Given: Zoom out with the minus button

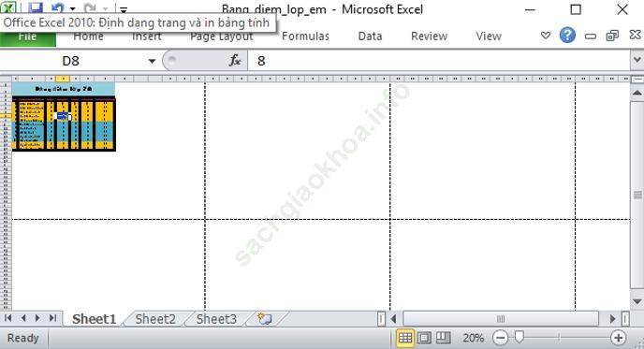Looking at the screenshot, I should [500, 338].
